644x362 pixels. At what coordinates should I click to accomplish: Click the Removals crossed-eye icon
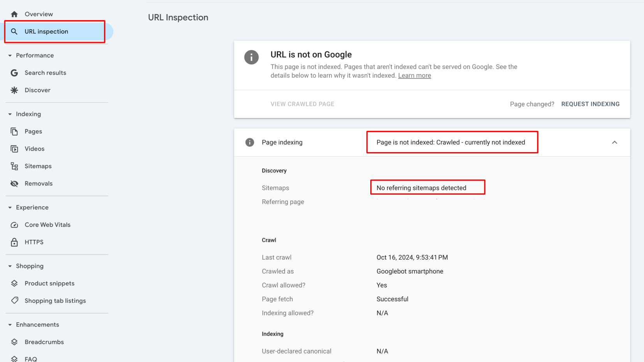[14, 184]
